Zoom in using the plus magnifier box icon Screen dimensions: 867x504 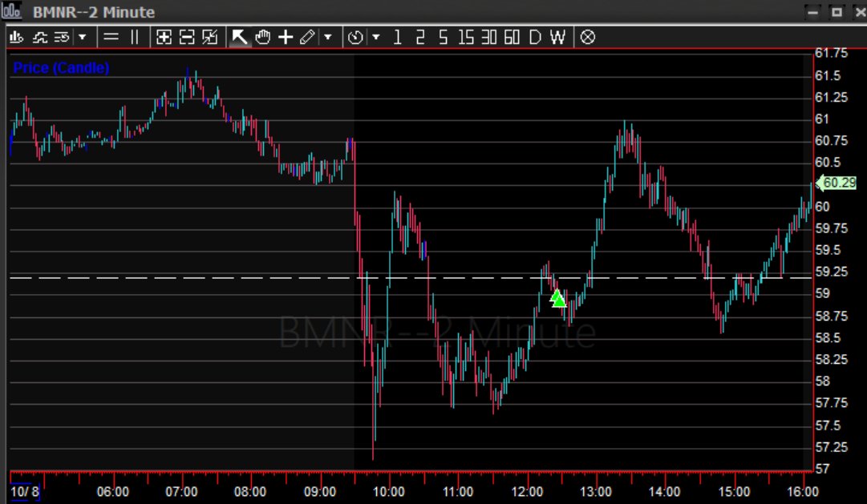pos(164,37)
